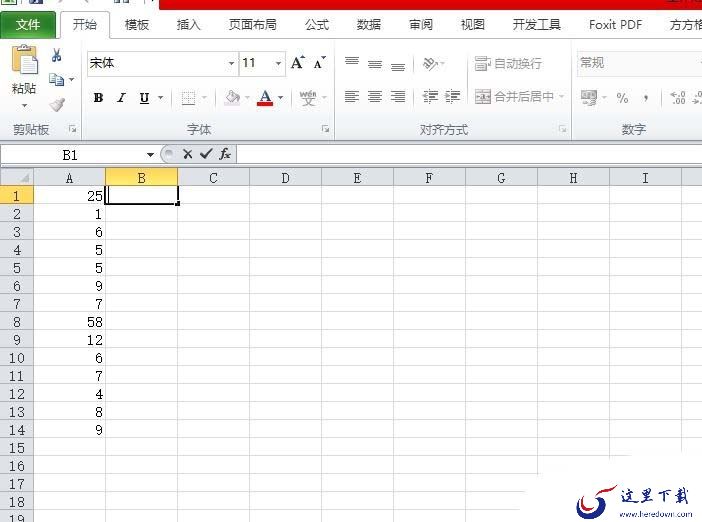
Task: Click the Increase Indent icon
Action: point(452,96)
